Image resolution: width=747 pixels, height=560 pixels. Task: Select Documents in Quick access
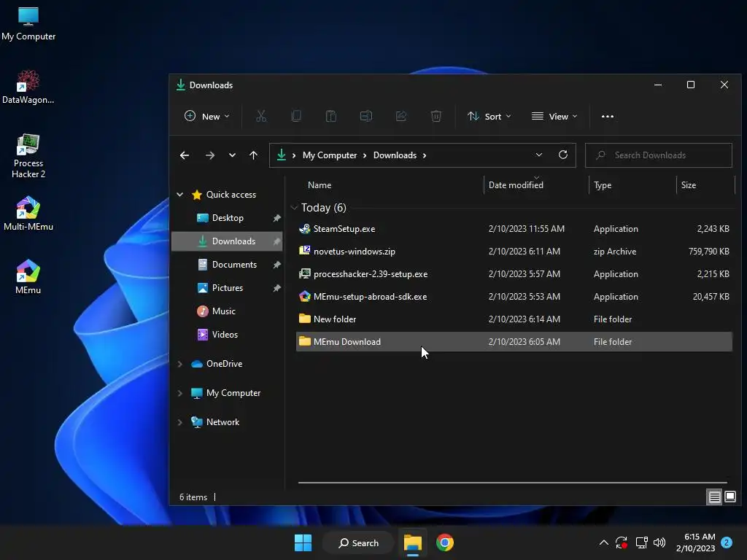click(x=227, y=264)
